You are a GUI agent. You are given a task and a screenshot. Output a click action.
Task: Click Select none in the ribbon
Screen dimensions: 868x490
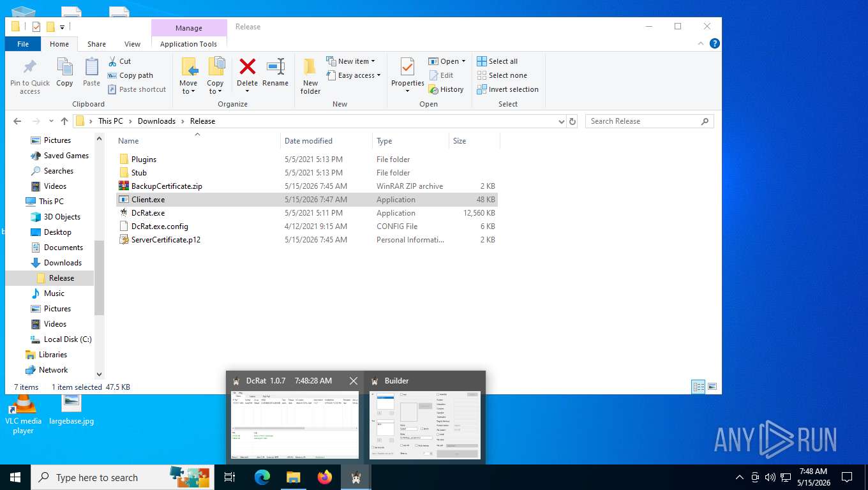[x=502, y=75]
